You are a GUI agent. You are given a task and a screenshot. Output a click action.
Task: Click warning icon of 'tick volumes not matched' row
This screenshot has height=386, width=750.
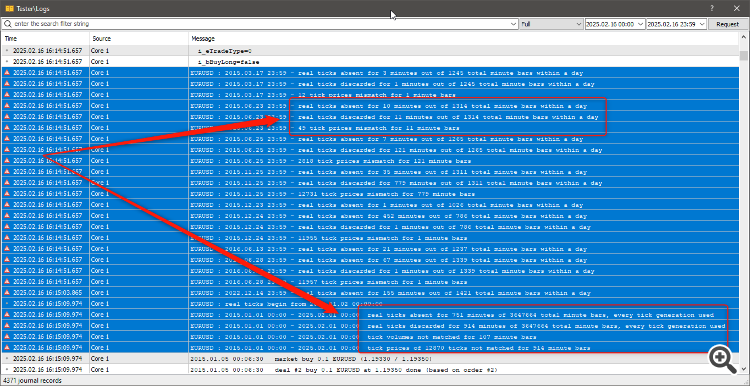7,337
